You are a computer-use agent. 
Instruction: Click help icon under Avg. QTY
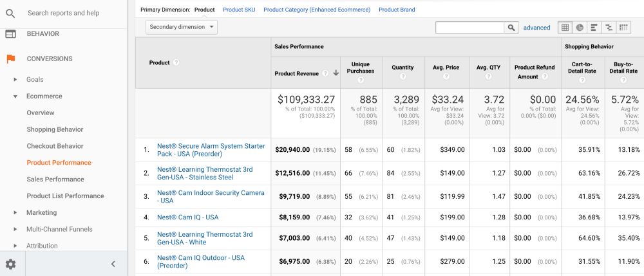[x=488, y=77]
